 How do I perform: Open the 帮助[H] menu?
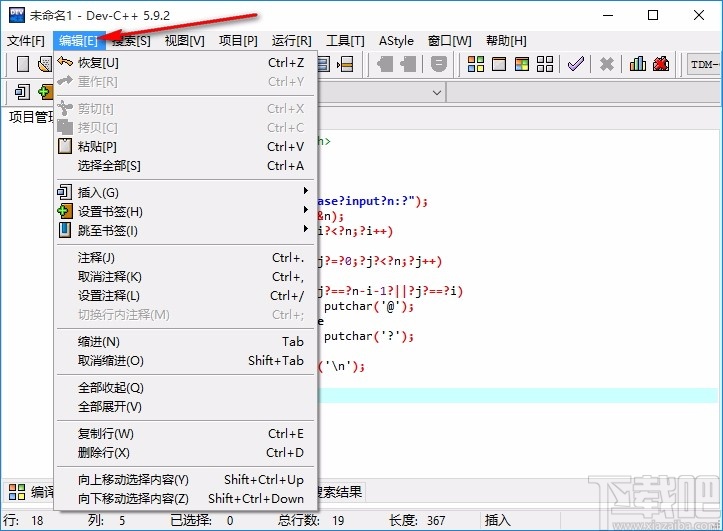506,41
